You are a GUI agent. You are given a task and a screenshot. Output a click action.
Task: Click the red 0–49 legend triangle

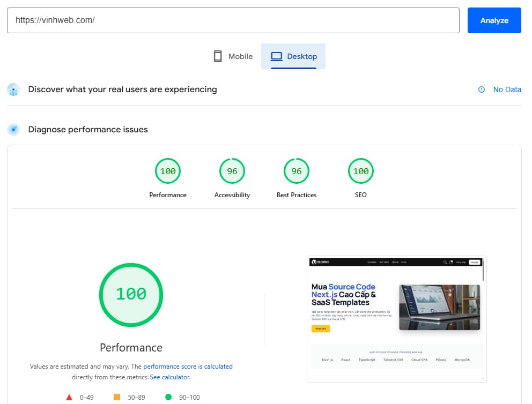pyautogui.click(x=69, y=397)
